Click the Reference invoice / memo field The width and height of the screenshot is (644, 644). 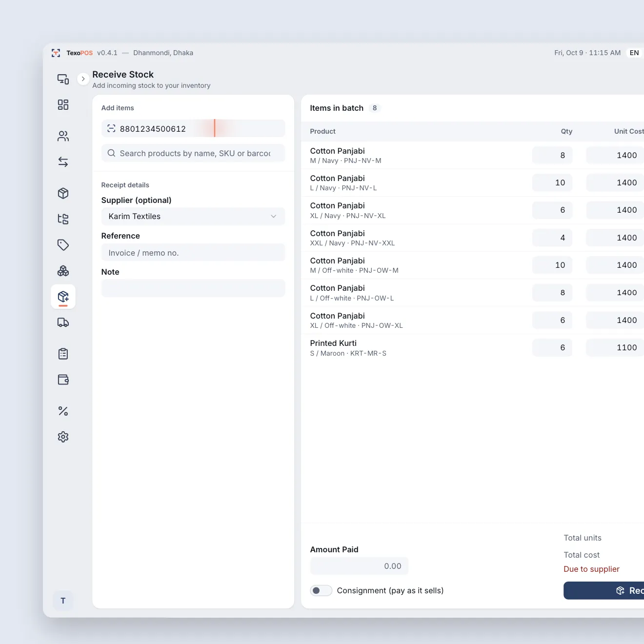coord(193,253)
